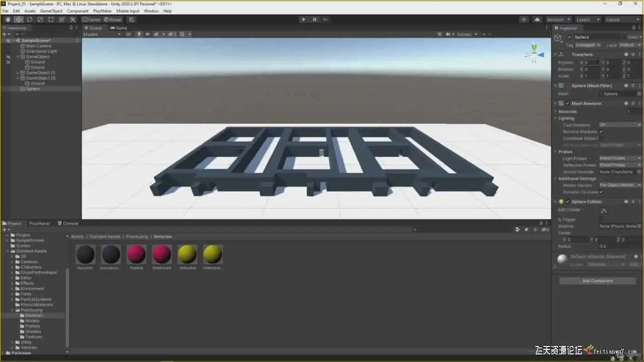Image resolution: width=644 pixels, height=362 pixels.
Task: Open the Light Probes dropdown
Action: (x=620, y=158)
